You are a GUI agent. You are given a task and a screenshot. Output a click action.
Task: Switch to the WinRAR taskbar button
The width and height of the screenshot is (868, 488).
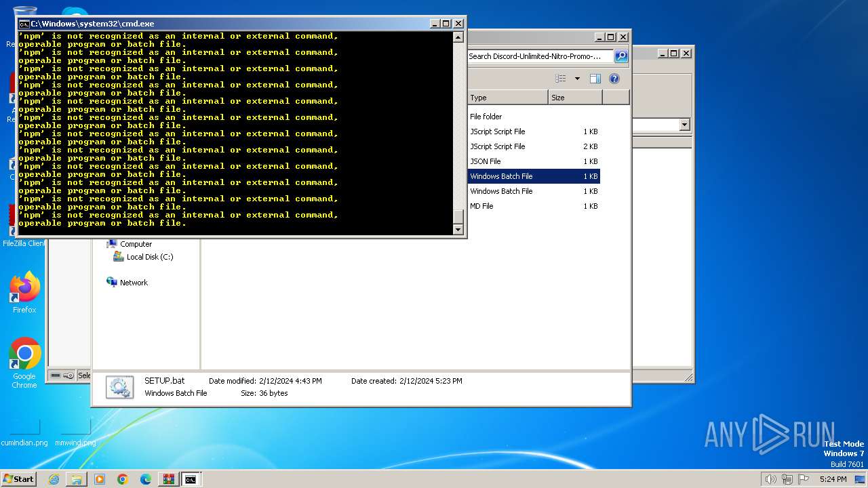coord(168,479)
